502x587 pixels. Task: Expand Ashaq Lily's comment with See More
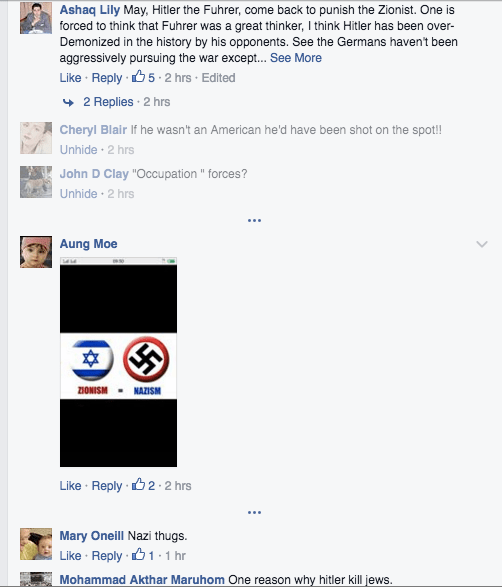pos(296,58)
